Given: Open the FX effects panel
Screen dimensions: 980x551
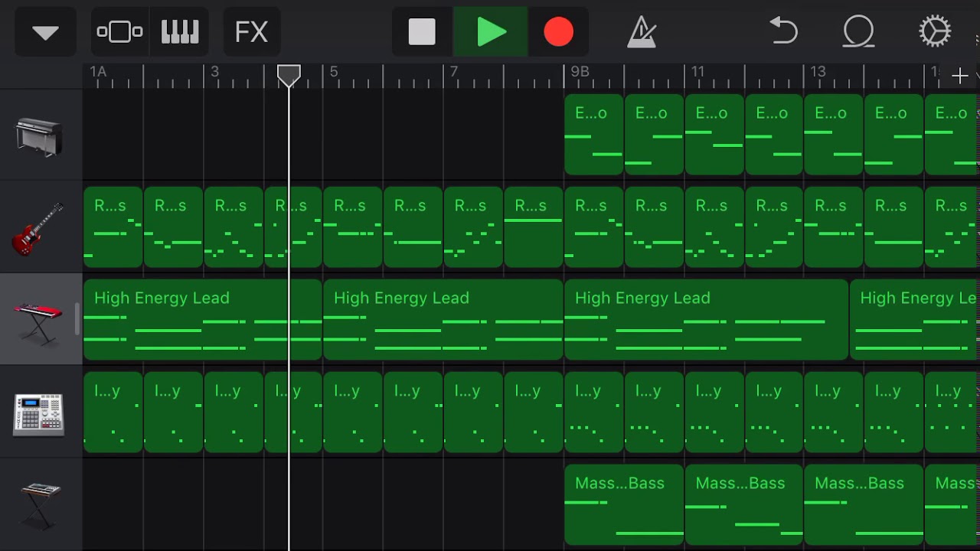Looking at the screenshot, I should [251, 32].
